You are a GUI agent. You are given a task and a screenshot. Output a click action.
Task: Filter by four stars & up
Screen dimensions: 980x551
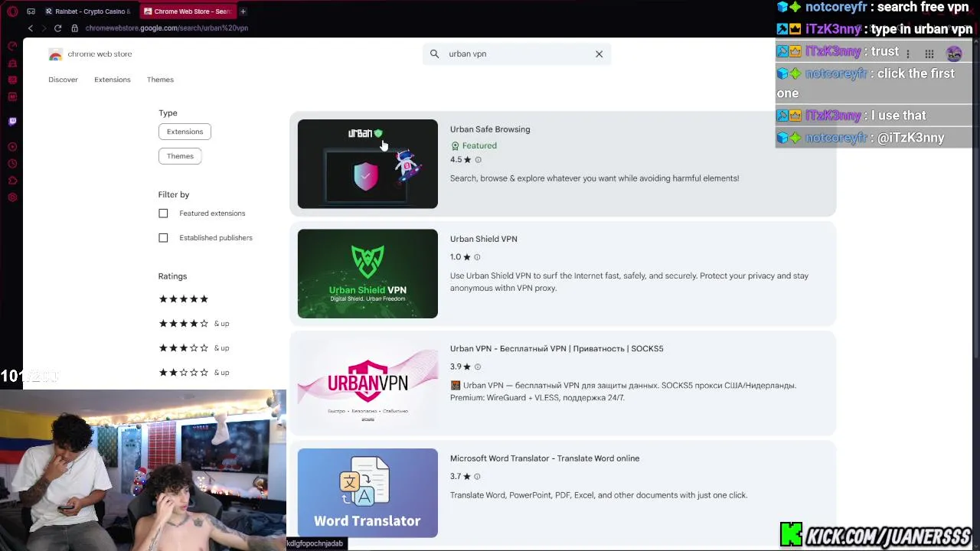194,324
